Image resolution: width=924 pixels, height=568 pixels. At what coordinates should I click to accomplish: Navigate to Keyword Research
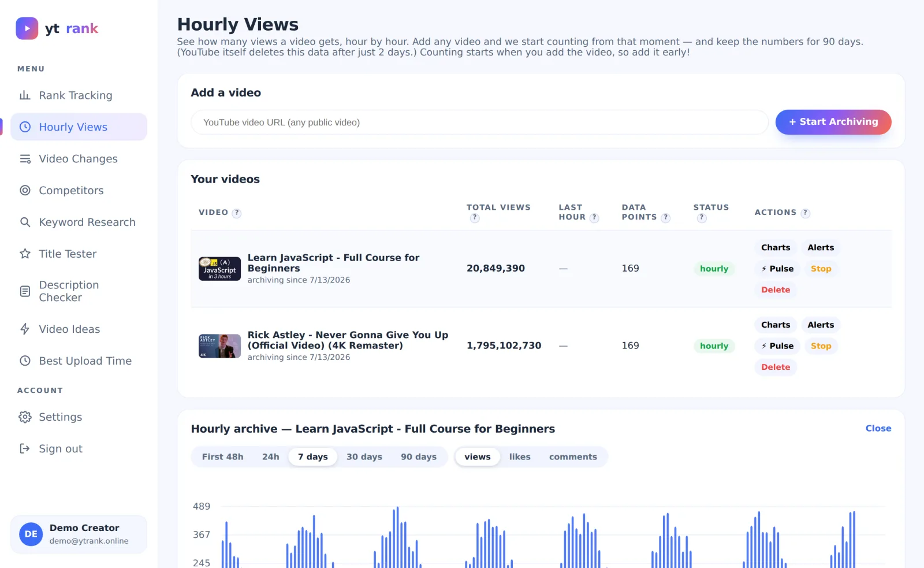[79, 222]
